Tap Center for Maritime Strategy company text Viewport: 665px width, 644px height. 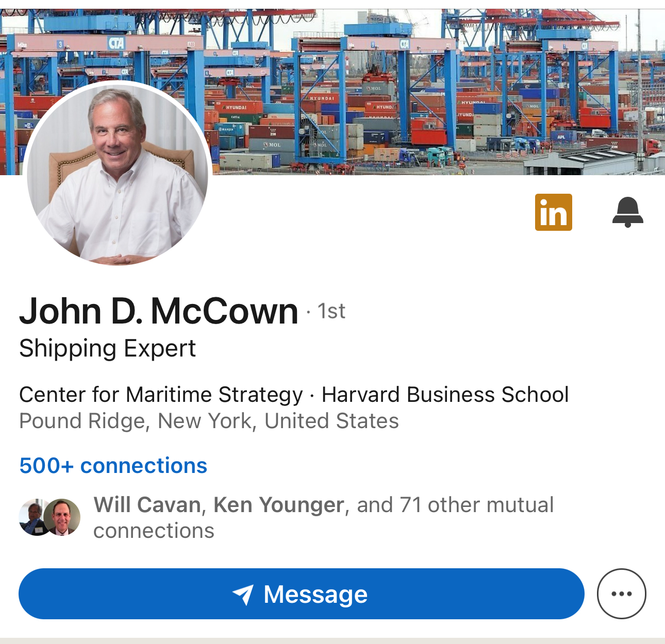(161, 395)
